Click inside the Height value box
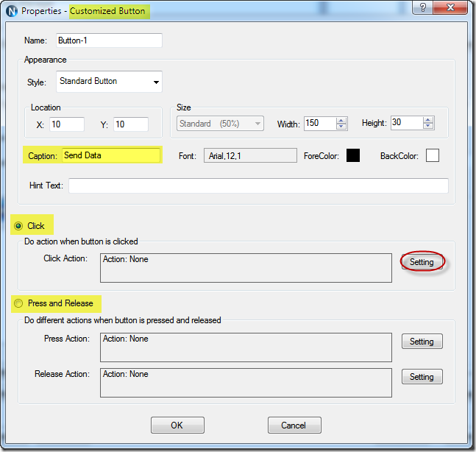The image size is (476, 452). pyautogui.click(x=407, y=122)
